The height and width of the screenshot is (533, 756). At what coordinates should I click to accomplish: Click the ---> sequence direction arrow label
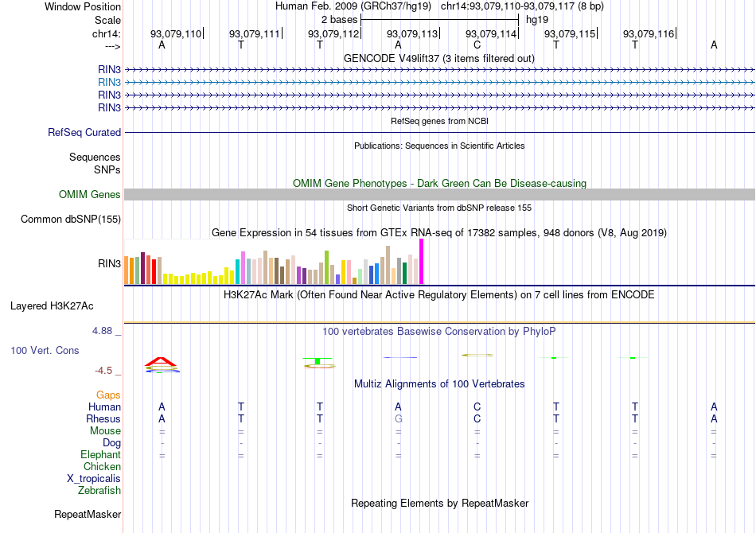click(112, 46)
